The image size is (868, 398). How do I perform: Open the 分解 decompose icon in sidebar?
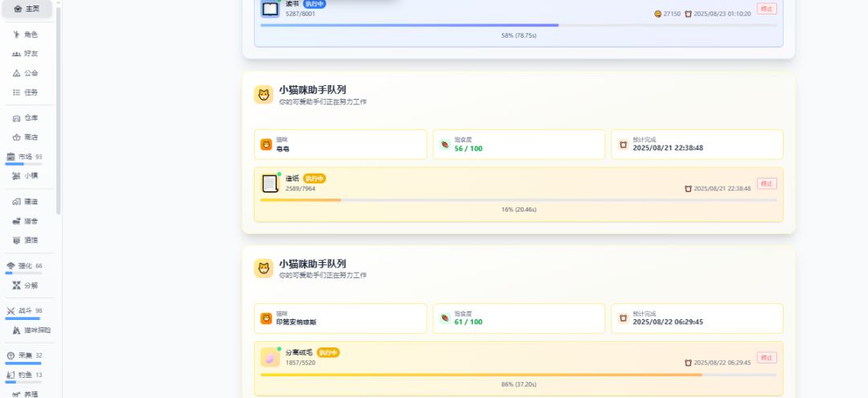[16, 285]
